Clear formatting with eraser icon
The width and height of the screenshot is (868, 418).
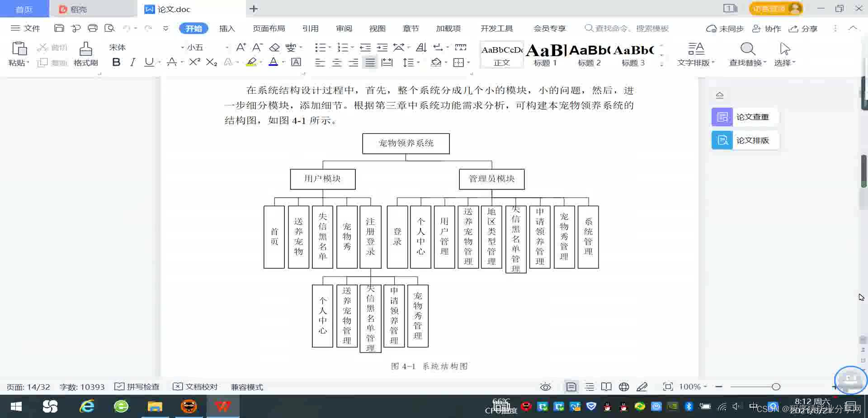pyautogui.click(x=274, y=47)
